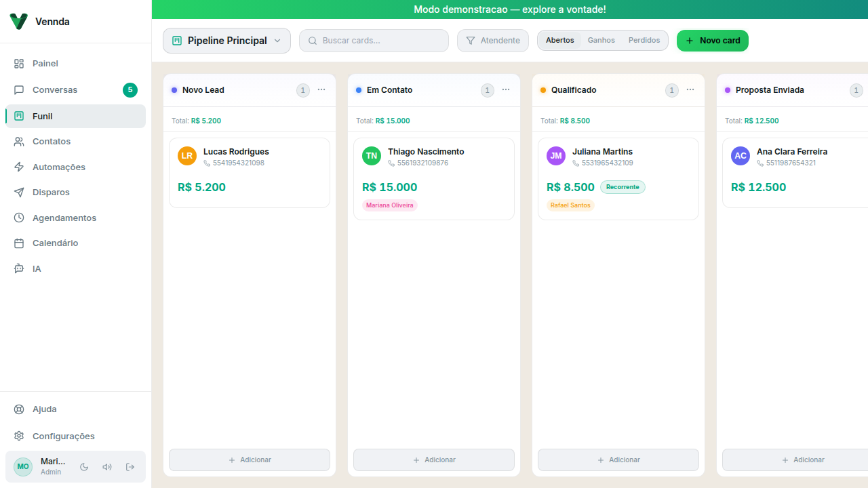Create a card with Novo card button

(x=712, y=41)
